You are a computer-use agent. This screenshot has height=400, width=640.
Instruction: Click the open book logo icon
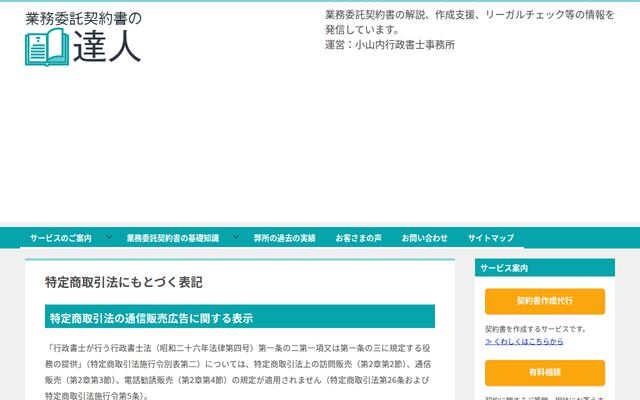click(x=47, y=47)
